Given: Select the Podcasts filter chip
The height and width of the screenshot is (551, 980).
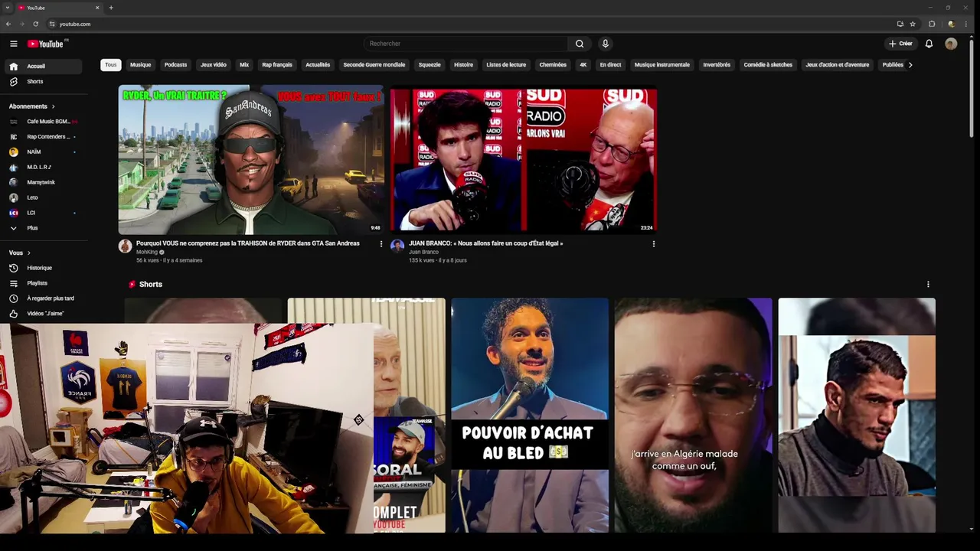Looking at the screenshot, I should [x=175, y=65].
